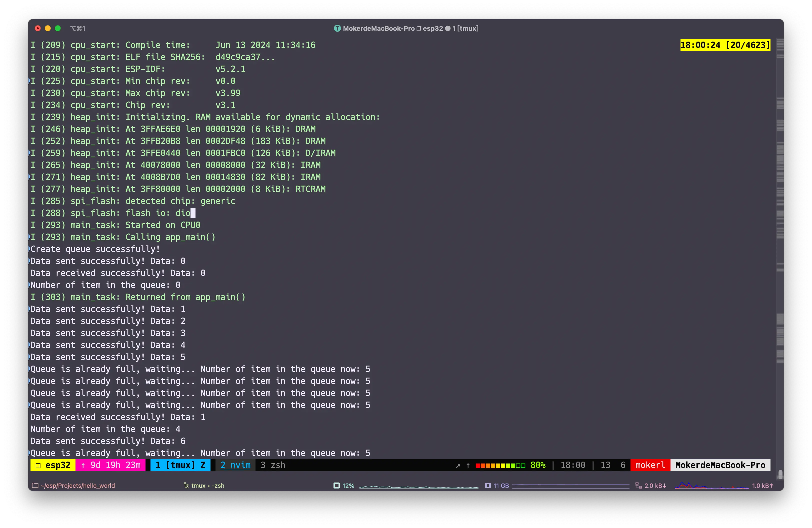Click the Returned from app_main() line
812x528 pixels.
(138, 297)
